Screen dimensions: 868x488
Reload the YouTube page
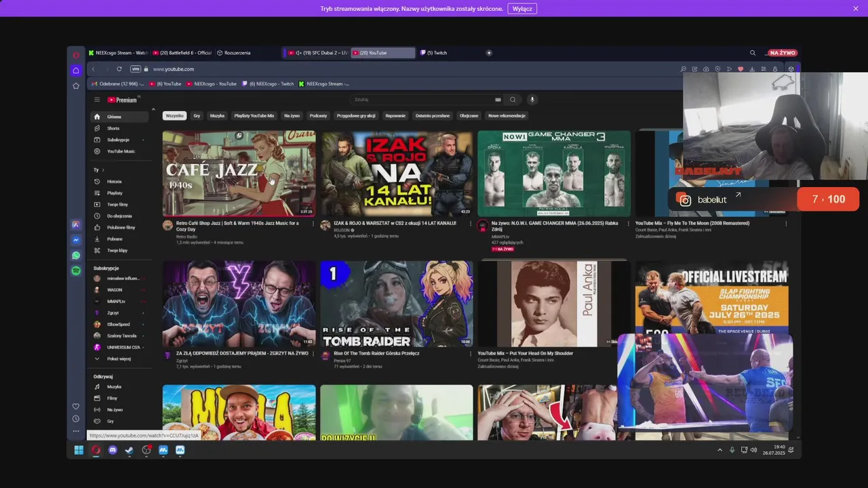tap(119, 69)
